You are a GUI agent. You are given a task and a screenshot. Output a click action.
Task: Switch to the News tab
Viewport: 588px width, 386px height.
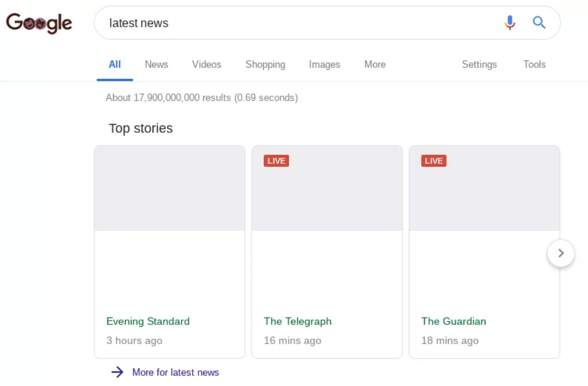pyautogui.click(x=156, y=64)
